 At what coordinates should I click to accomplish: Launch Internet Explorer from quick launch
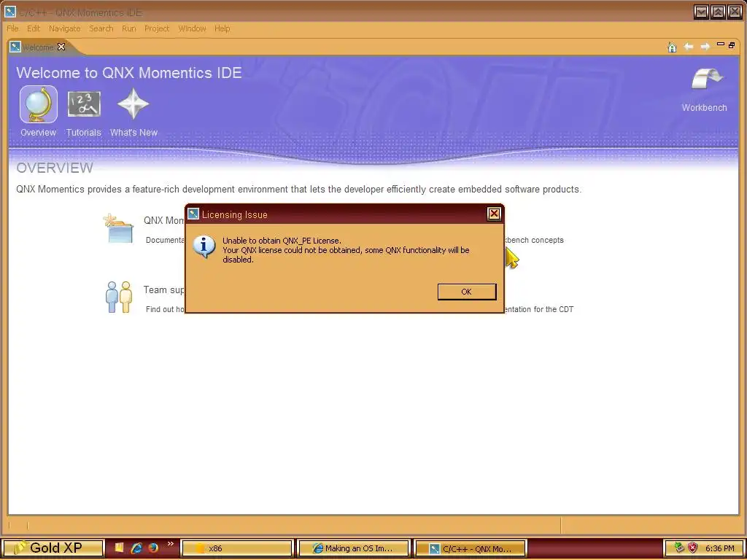click(x=136, y=548)
